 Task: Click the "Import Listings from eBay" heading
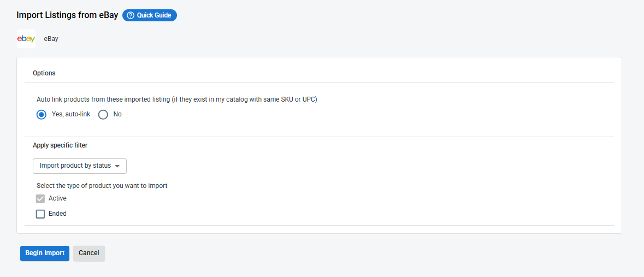(67, 16)
